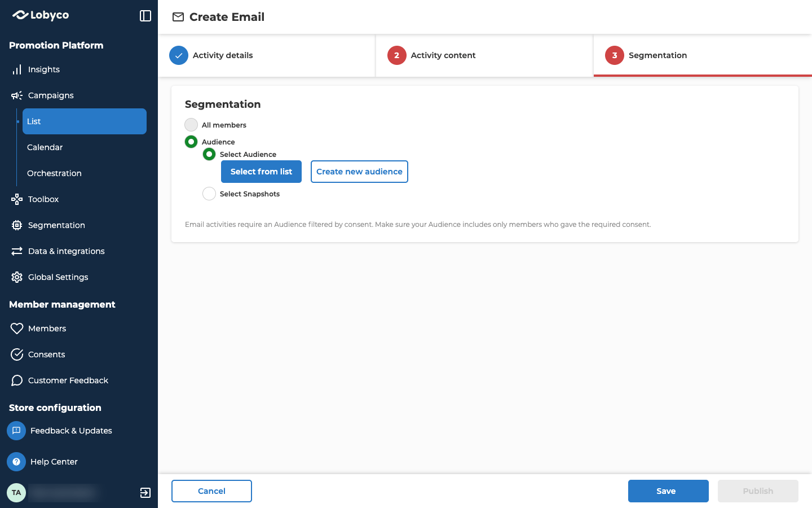Click the logout icon
Image resolution: width=812 pixels, height=508 pixels.
145,493
